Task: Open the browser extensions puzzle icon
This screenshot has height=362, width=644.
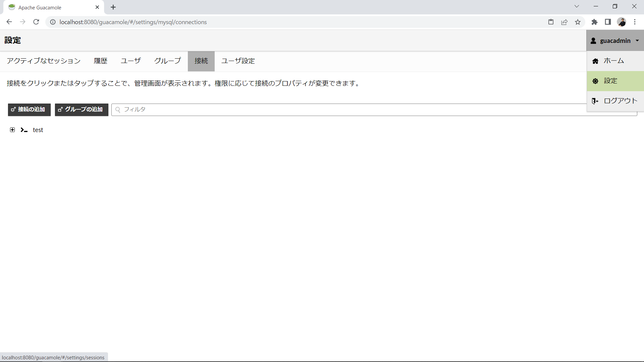Action: point(594,22)
